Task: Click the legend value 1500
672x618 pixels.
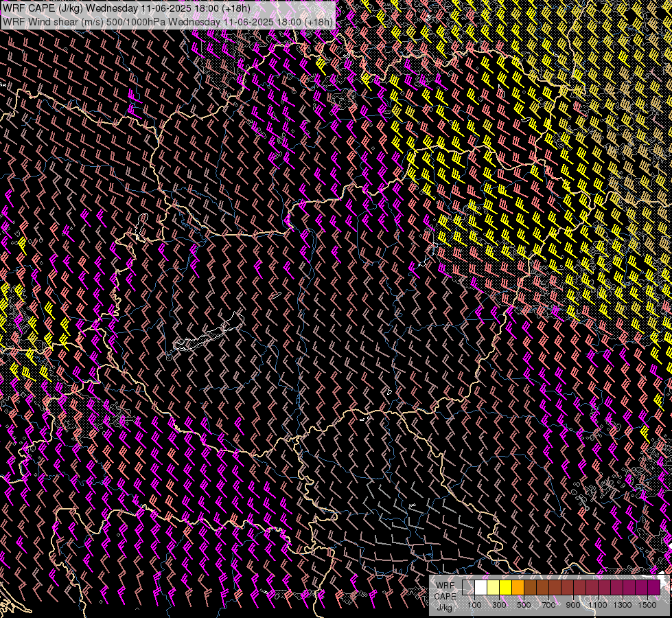Action: [x=647, y=605]
